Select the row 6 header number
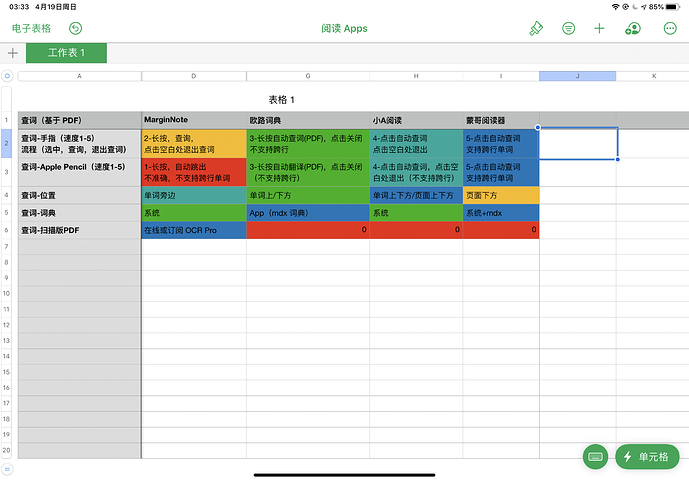The height and width of the screenshot is (481, 689). click(x=6, y=230)
